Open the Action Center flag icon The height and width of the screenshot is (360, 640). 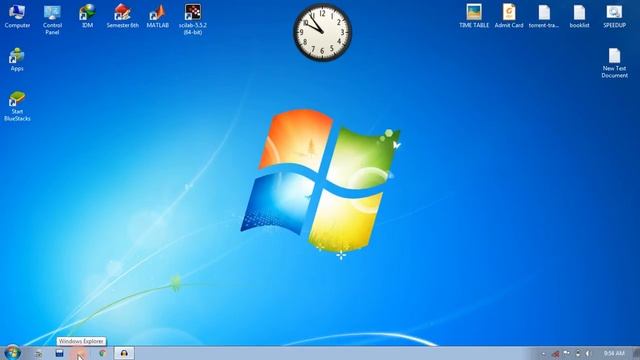(567, 353)
